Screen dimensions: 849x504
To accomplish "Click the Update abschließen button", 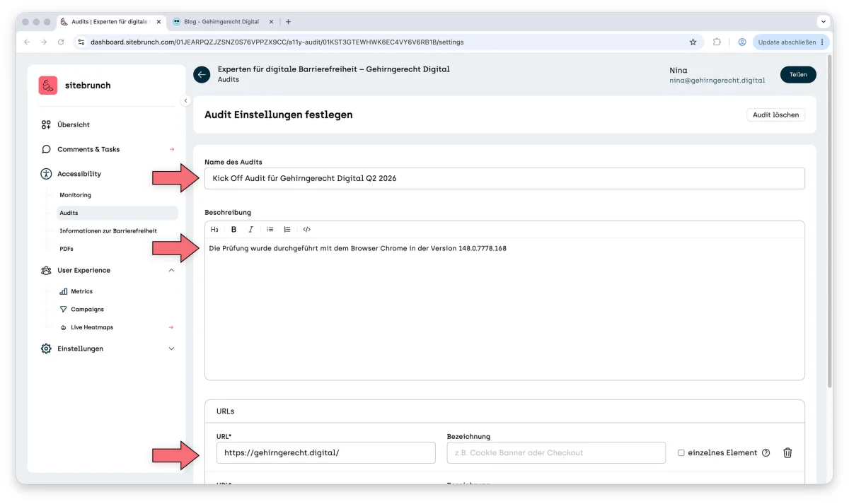I will [790, 42].
